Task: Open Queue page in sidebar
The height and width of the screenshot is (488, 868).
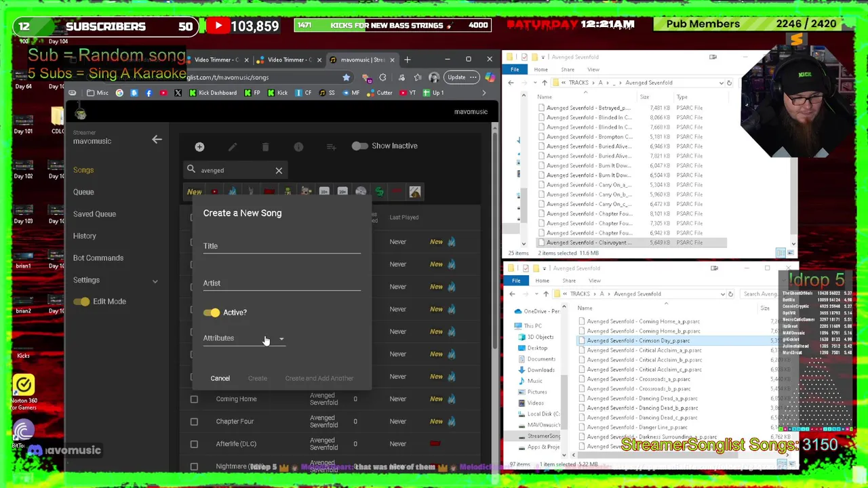Action: tap(83, 192)
